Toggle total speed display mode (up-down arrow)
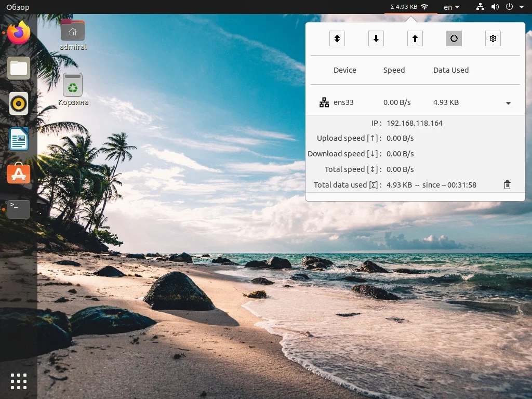 337,38
